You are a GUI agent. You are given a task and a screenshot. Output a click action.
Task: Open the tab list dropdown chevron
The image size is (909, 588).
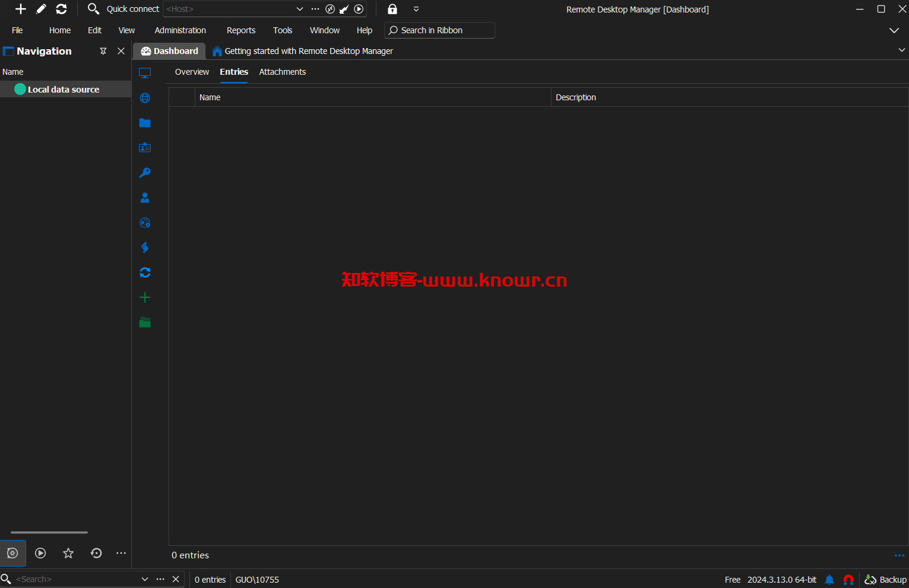(x=902, y=50)
